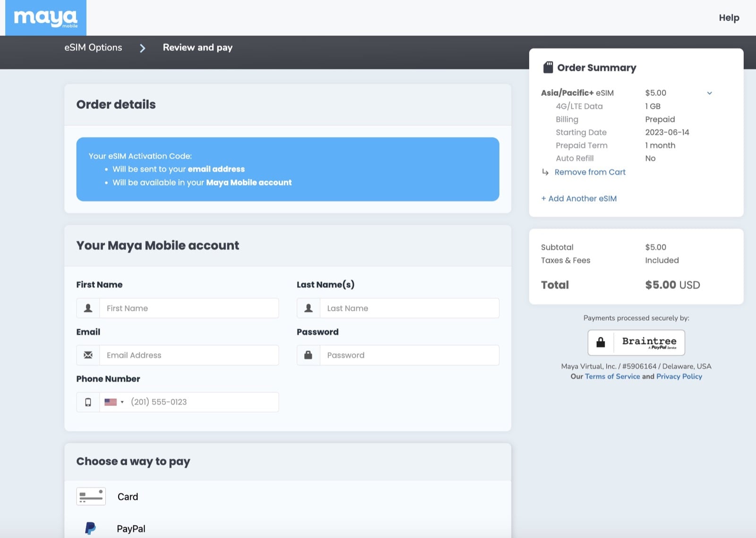756x538 pixels.
Task: Click the lock icon beside Password
Action: 309,355
